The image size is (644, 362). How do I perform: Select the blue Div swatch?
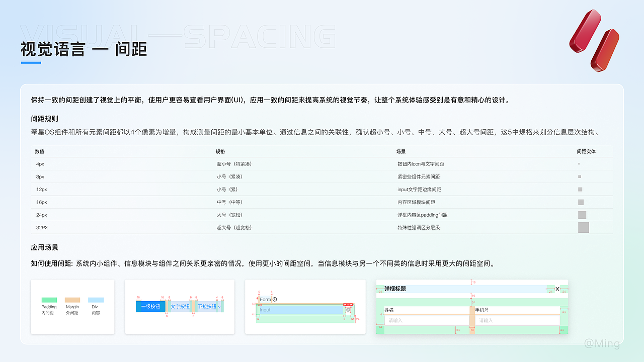96,300
